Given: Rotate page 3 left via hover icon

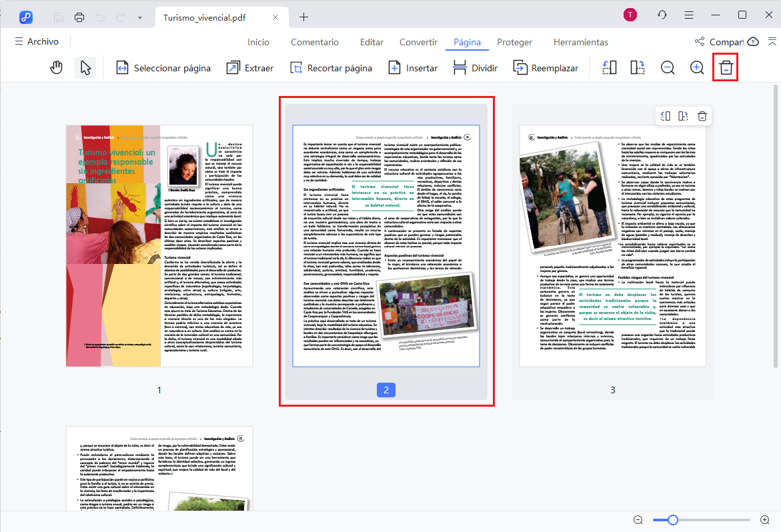Looking at the screenshot, I should 666,116.
